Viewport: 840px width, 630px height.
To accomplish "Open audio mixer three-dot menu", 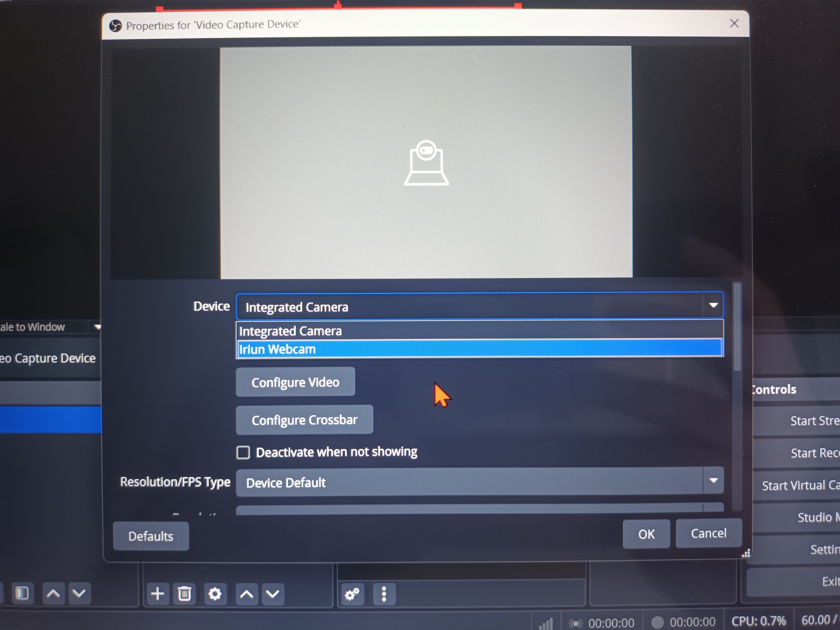I will (x=384, y=594).
